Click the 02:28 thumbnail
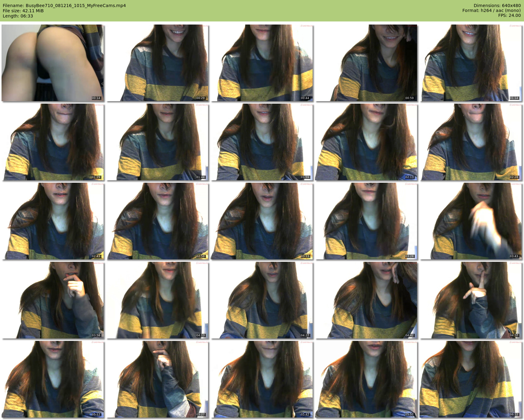 click(471, 142)
